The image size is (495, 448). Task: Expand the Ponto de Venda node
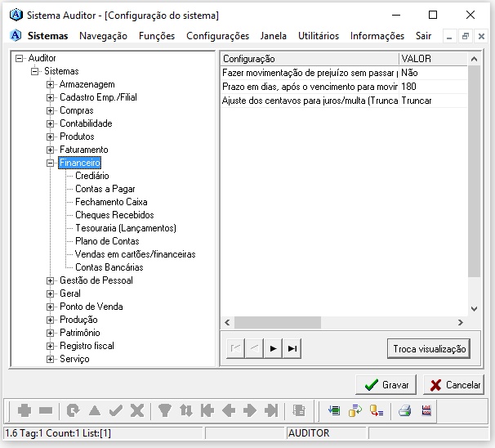[x=50, y=307]
